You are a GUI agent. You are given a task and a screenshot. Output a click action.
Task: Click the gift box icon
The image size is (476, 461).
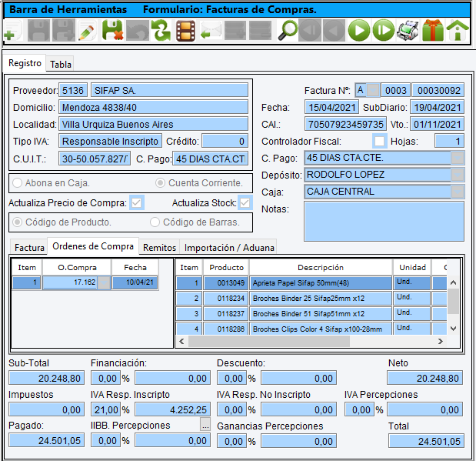point(433,30)
